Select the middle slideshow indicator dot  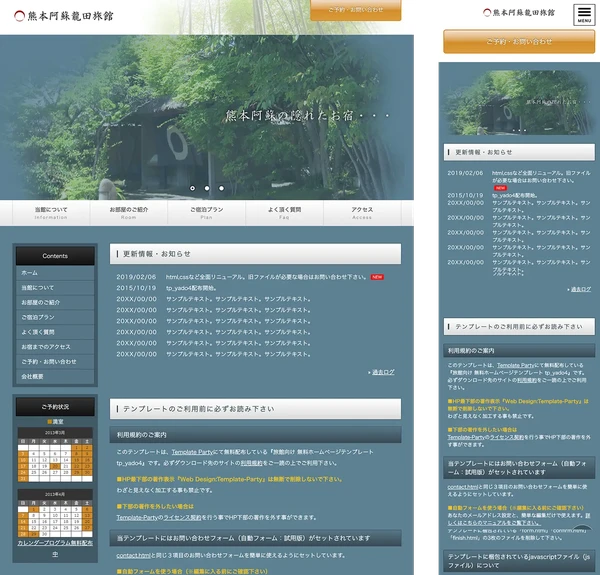[207, 188]
